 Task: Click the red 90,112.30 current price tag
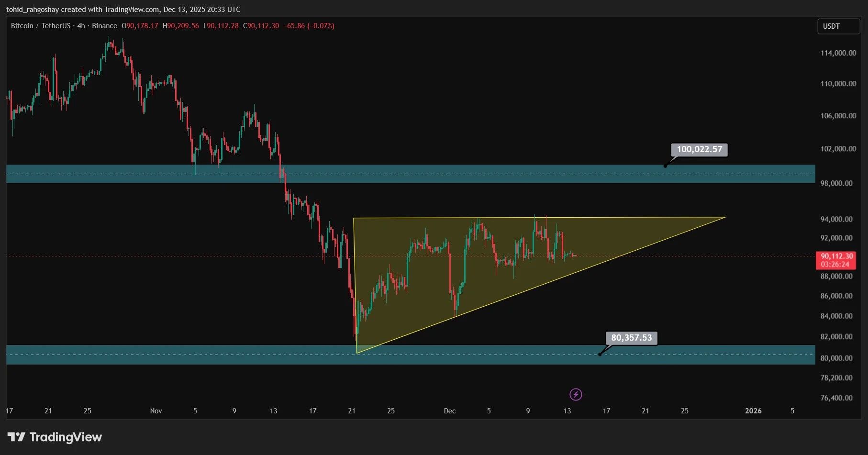[x=835, y=260]
